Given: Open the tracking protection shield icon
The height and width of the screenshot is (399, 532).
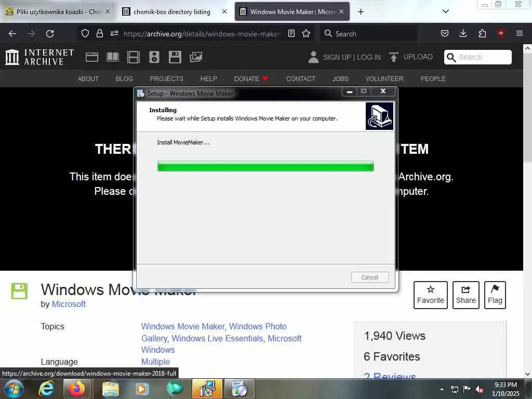Looking at the screenshot, I should click(x=85, y=33).
